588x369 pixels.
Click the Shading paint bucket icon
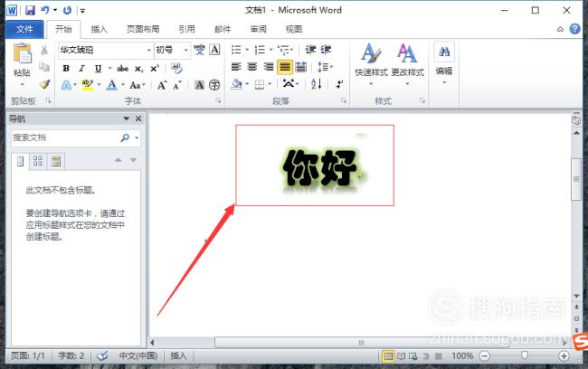tap(237, 84)
